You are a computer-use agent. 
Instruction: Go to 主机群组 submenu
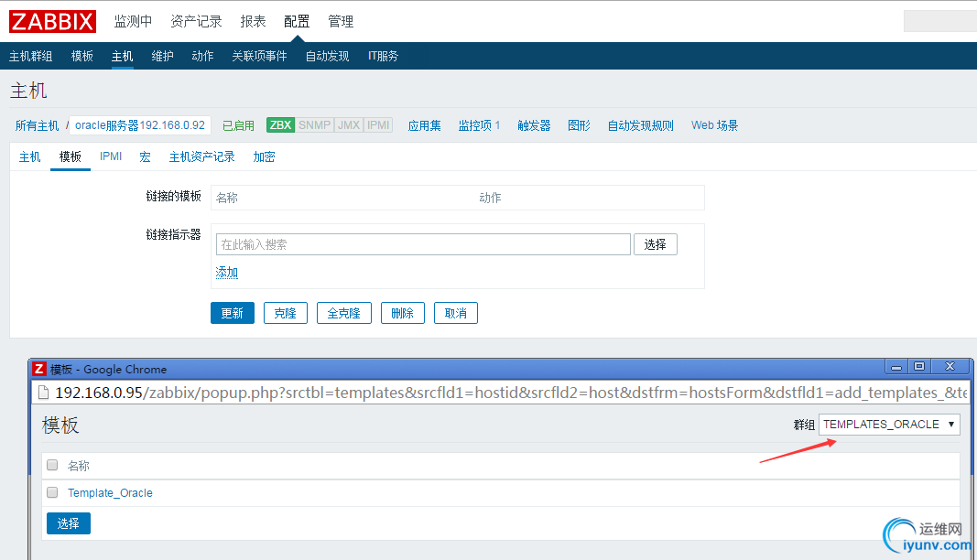30,56
